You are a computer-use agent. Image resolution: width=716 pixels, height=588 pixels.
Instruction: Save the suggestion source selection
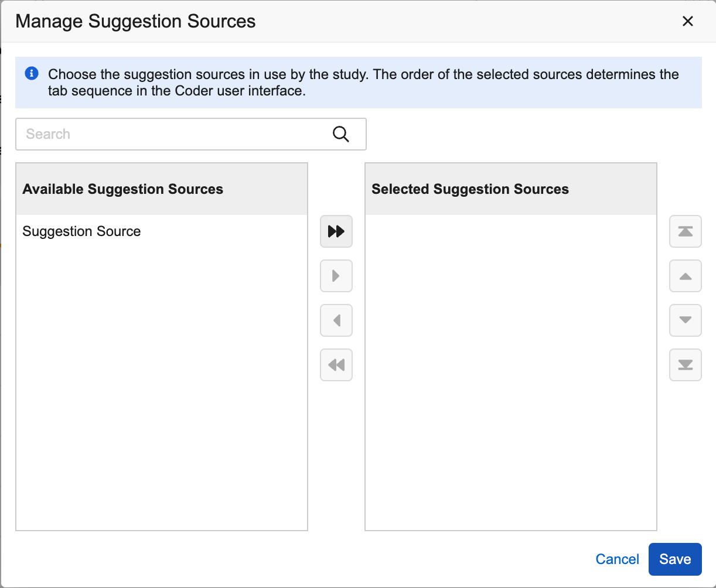(674, 559)
